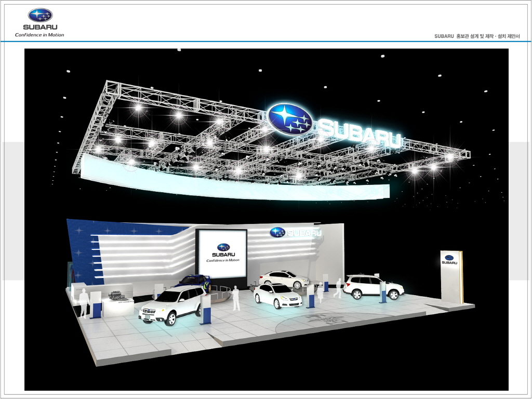Select the header text "SUBARU 홍보관 설계 및 제작 · 설치 제안서"
532x399 pixels.
tap(477, 36)
